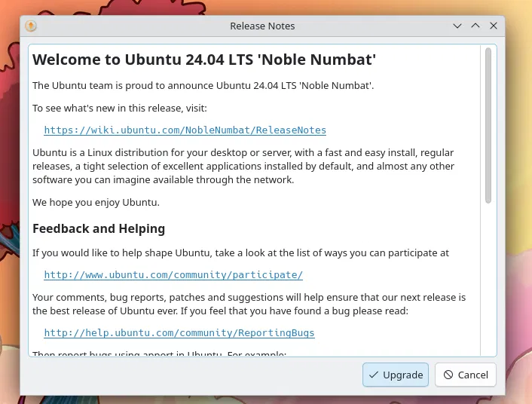
Task: Click the prohibition icon on Cancel button
Action: [448, 375]
